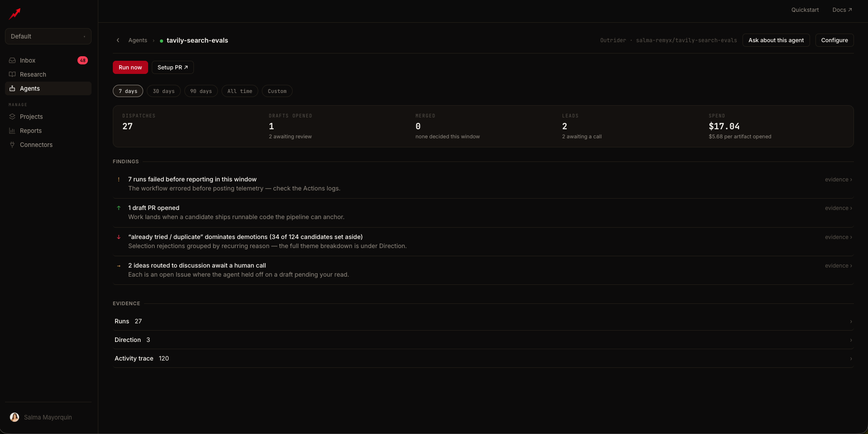Click Ask about this agent button

click(776, 40)
